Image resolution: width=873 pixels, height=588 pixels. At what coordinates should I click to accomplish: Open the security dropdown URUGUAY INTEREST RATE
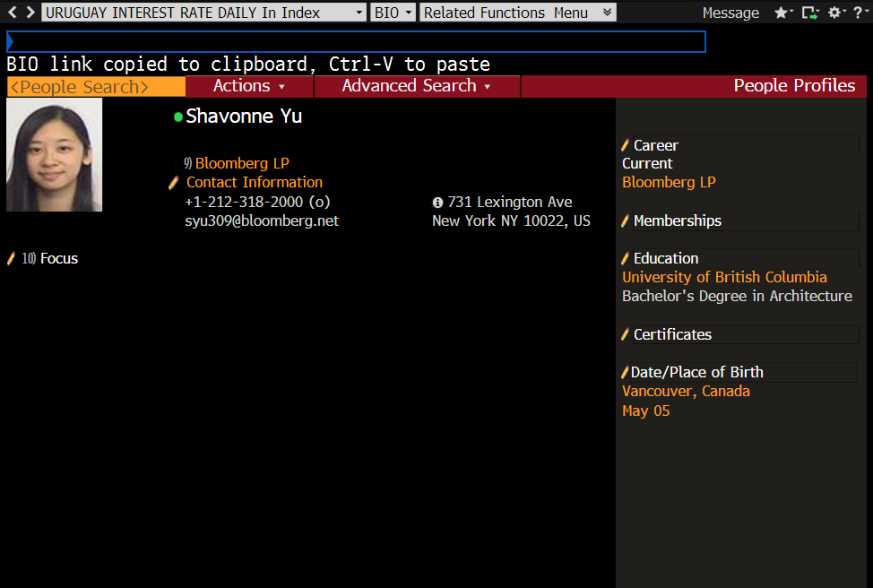[x=203, y=13]
